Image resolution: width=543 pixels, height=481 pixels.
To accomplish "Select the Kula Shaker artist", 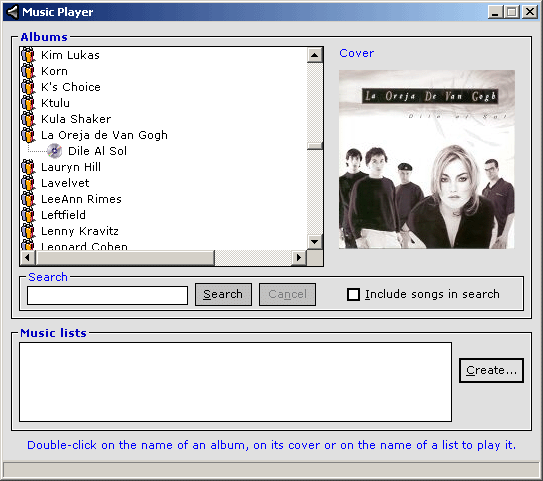I will pyautogui.click(x=76, y=119).
